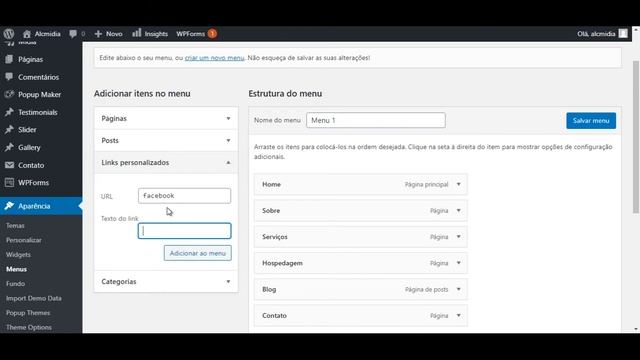Viewport: 640px width, 360px height.
Task: Click the Aparência brush icon
Action: [9, 206]
